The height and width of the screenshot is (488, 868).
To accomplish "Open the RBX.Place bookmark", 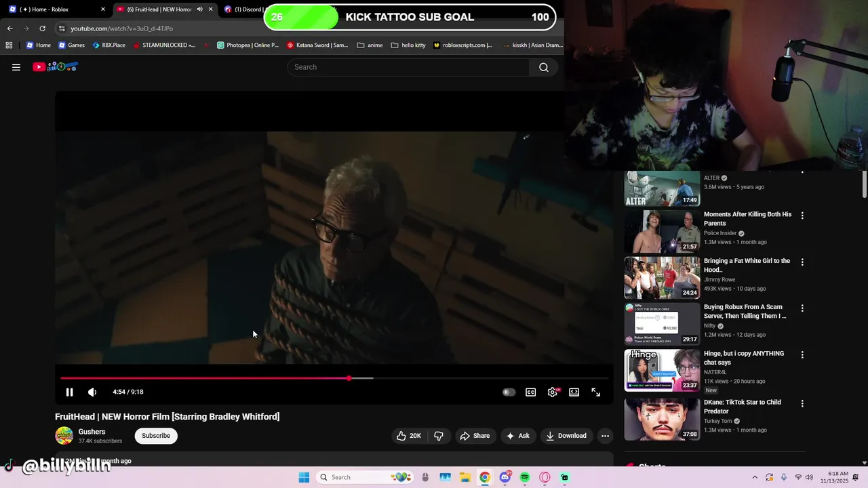I will point(108,45).
